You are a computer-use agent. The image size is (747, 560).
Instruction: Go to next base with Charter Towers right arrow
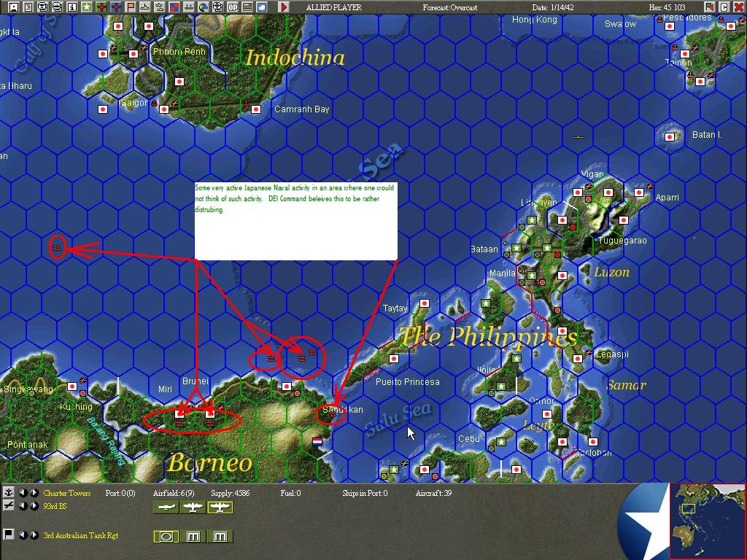tap(34, 492)
